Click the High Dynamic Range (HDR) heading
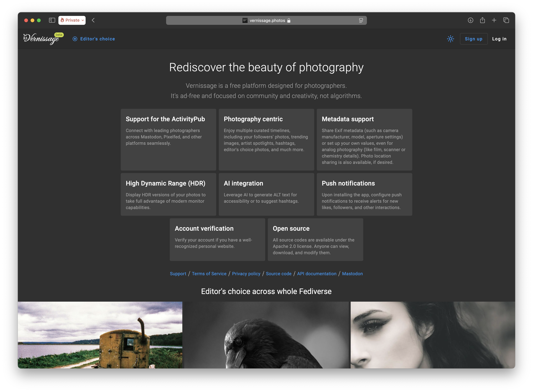This screenshot has height=392, width=533. tap(165, 183)
